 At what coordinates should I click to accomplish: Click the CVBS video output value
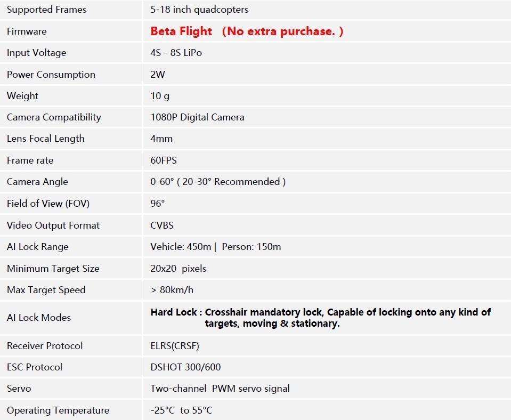(162, 225)
